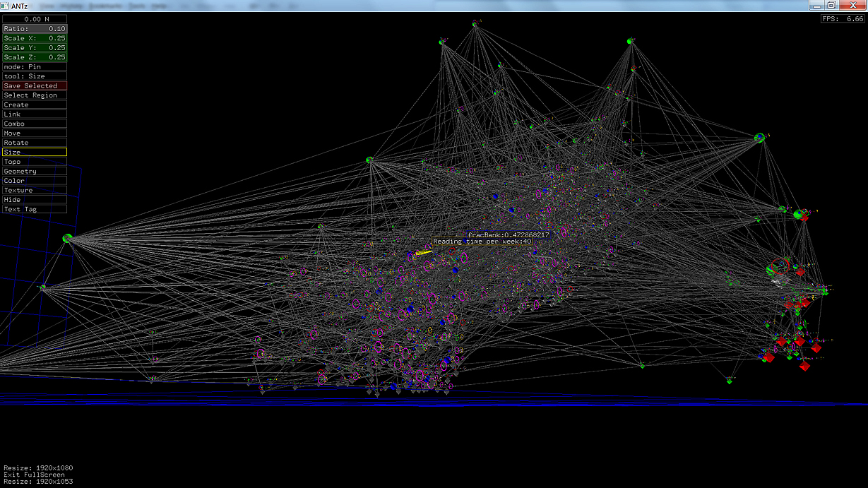Image resolution: width=868 pixels, height=488 pixels.
Task: Select the Geometry tool
Action: [x=35, y=172]
